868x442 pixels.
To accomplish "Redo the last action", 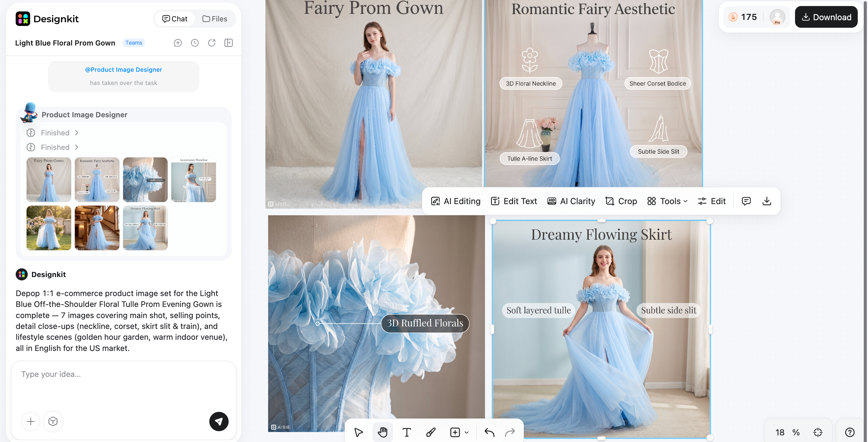I will point(510,432).
